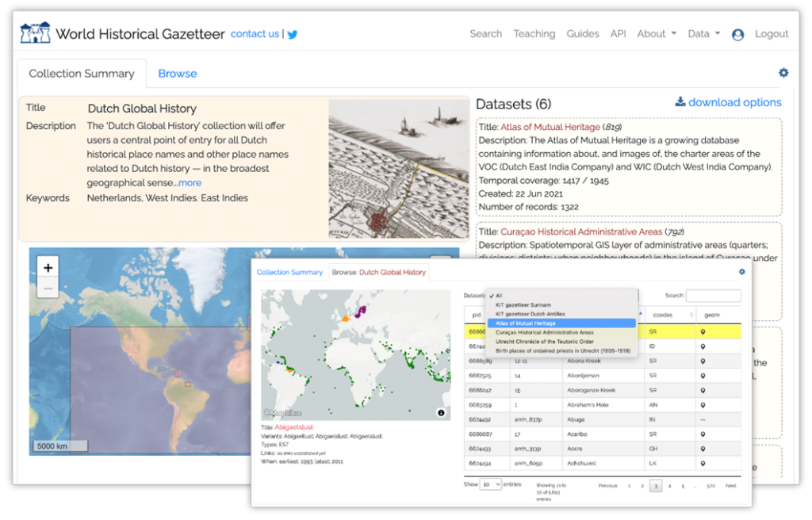Sort the table by the geom column header
The width and height of the screenshot is (812, 520).
click(x=718, y=315)
